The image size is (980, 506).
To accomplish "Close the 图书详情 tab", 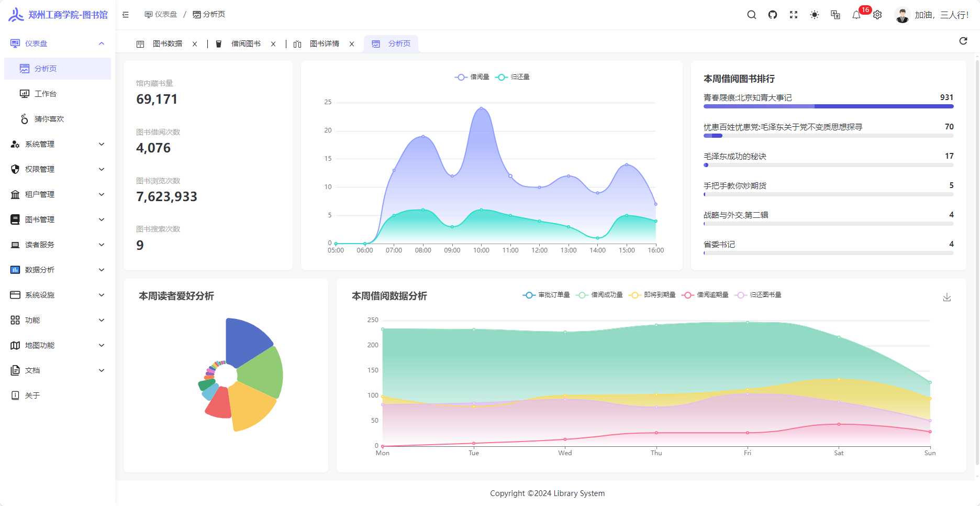I will click(x=352, y=44).
